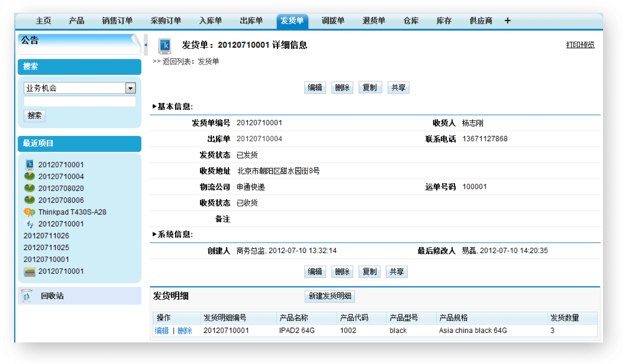
Task: Open the 打印预览 link
Action: click(x=580, y=45)
